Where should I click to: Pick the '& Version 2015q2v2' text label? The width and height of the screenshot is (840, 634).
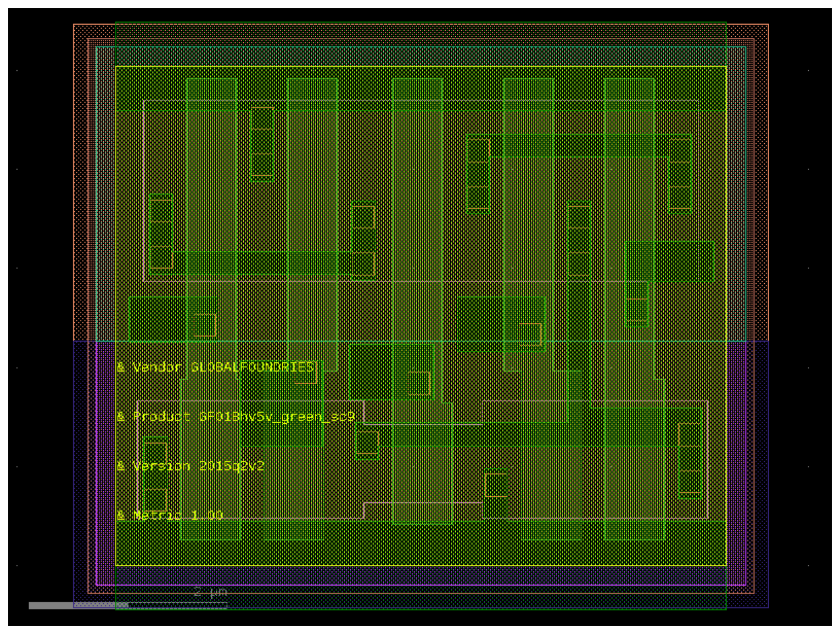pyautogui.click(x=191, y=466)
